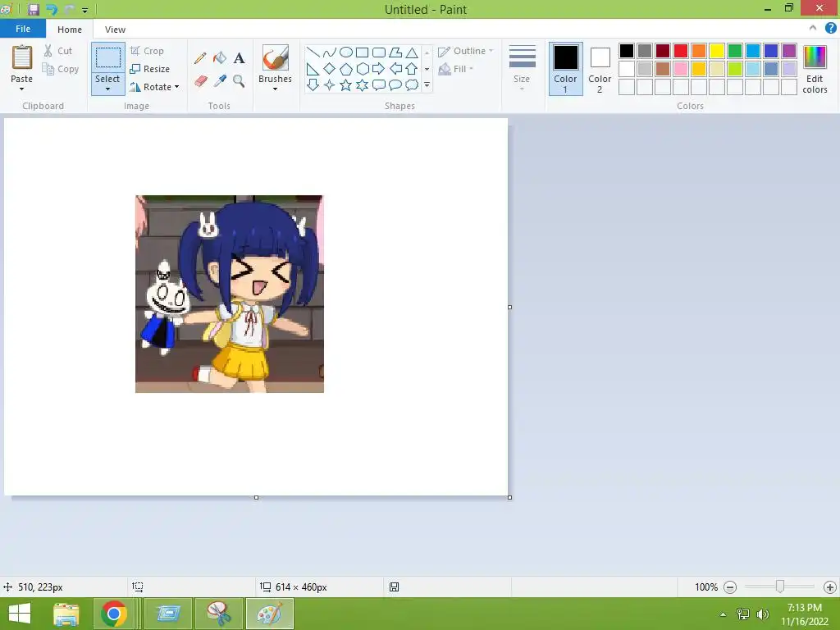840x630 pixels.
Task: Choose the Hexagon shape
Action: [363, 69]
